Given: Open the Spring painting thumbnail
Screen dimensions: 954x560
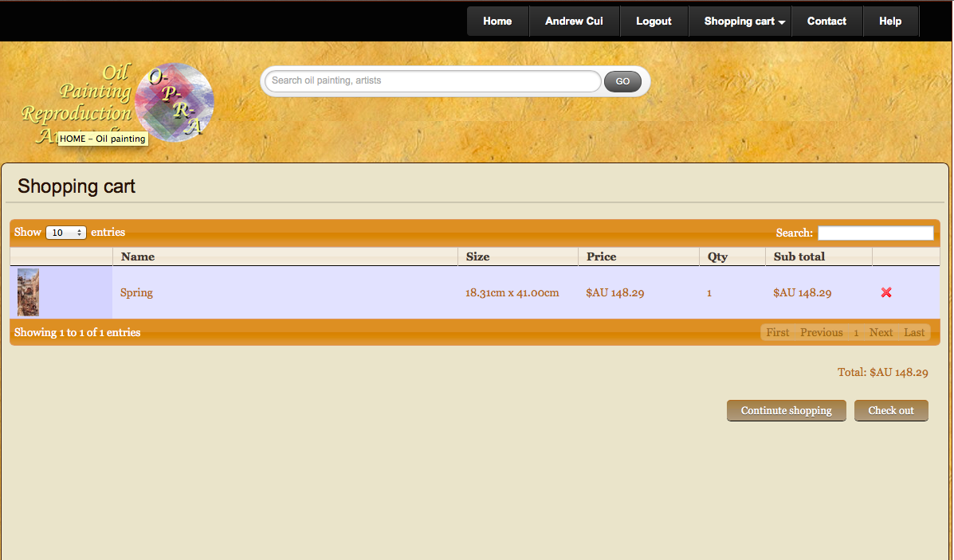Looking at the screenshot, I should [x=28, y=292].
